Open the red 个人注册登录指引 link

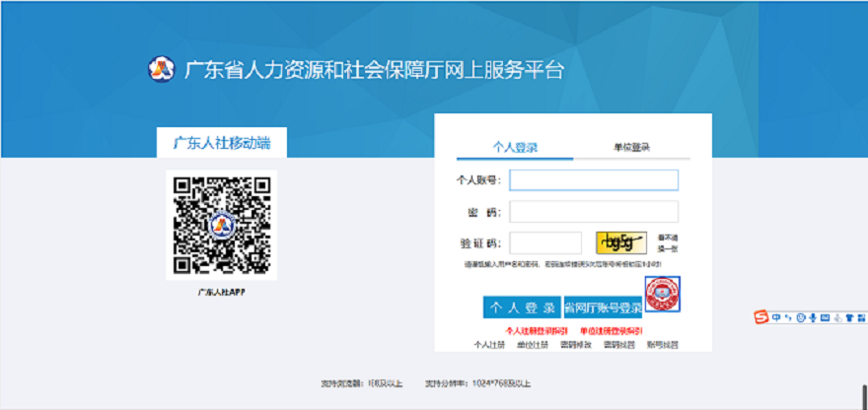tap(537, 331)
